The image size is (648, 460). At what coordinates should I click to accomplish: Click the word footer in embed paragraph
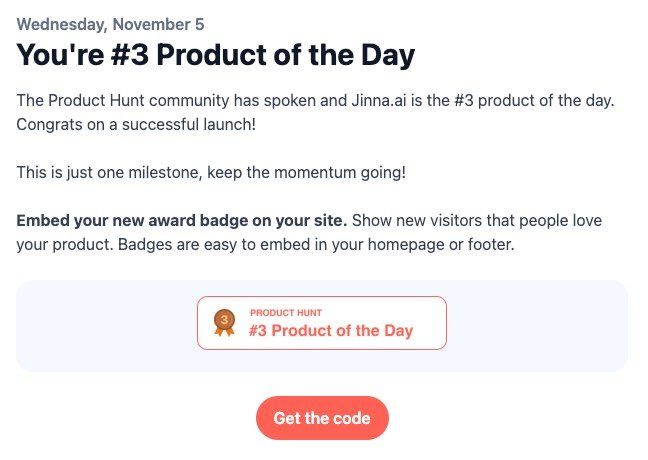[x=488, y=243]
